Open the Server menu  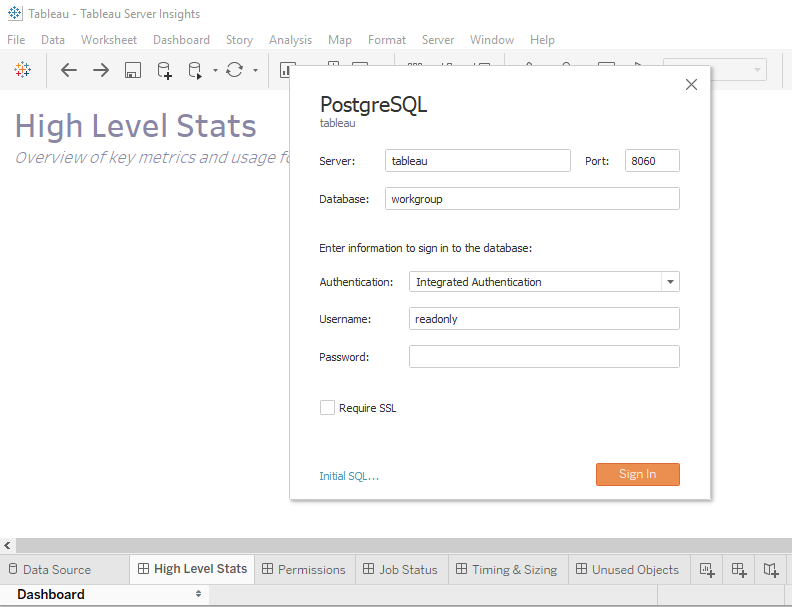(x=438, y=40)
